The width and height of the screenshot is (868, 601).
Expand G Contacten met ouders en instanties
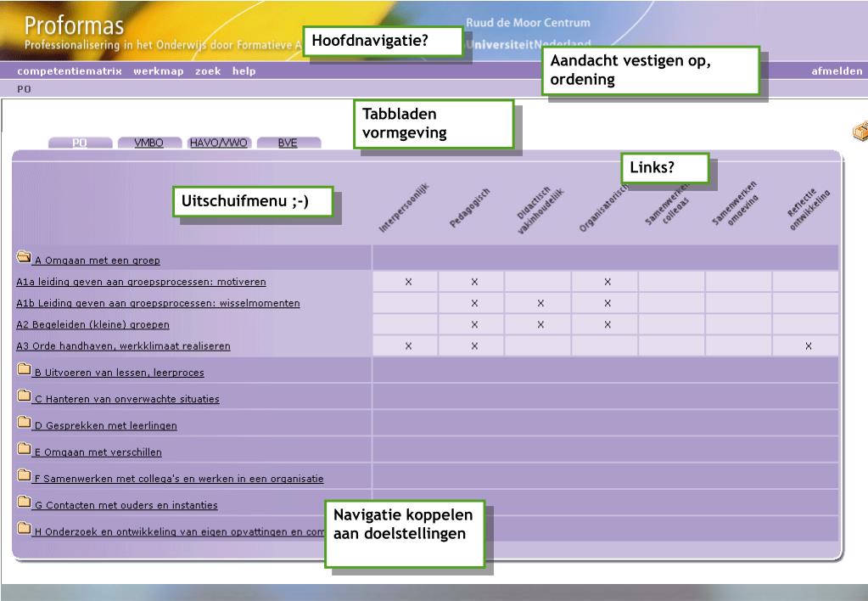coord(126,506)
